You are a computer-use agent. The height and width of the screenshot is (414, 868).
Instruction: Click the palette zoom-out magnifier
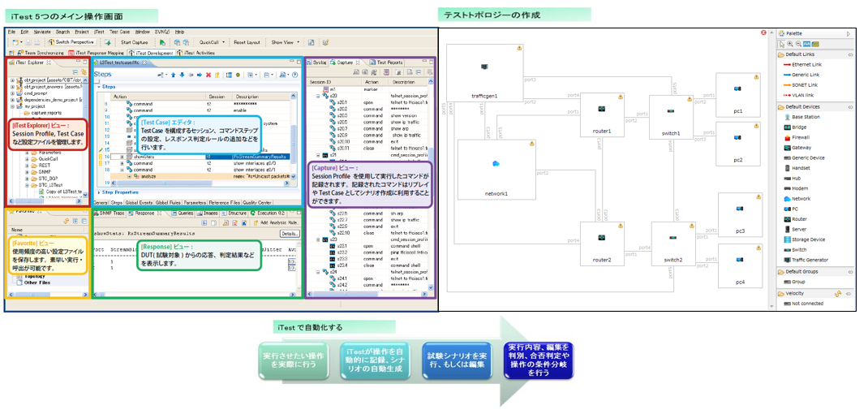[x=798, y=44]
